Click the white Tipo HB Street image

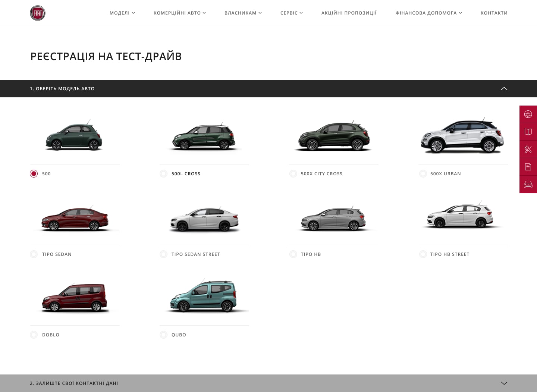point(461,215)
